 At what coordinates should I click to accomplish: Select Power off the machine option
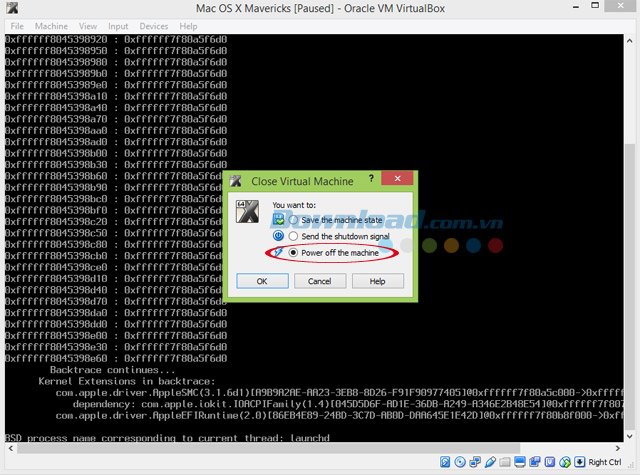pos(294,253)
